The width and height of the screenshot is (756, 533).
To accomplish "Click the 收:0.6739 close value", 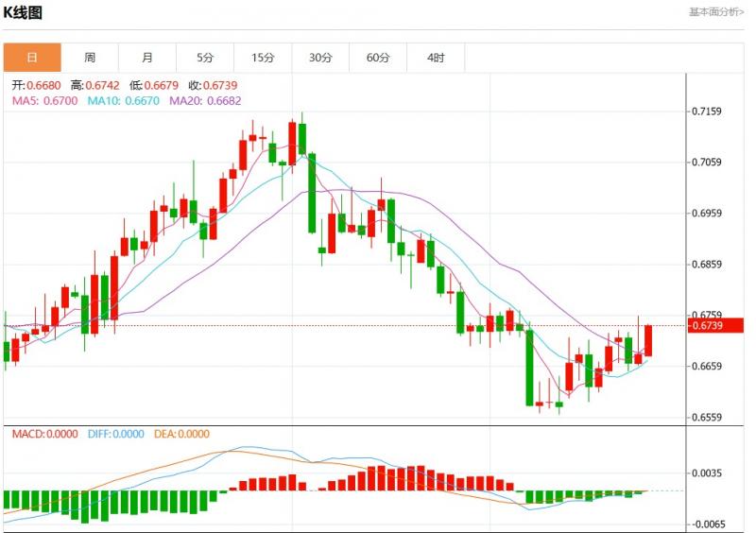I will click(x=213, y=85).
